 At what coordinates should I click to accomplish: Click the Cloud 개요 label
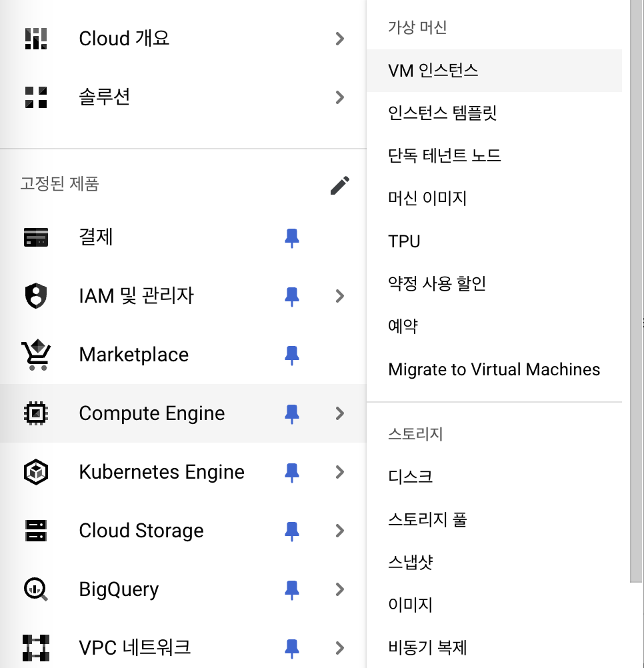click(124, 39)
